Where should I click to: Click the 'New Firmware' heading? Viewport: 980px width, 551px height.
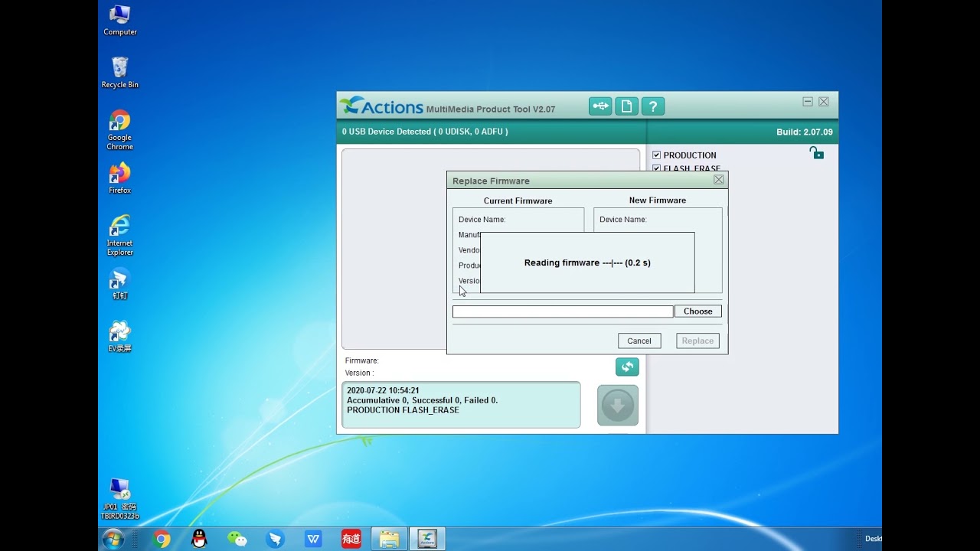click(658, 201)
